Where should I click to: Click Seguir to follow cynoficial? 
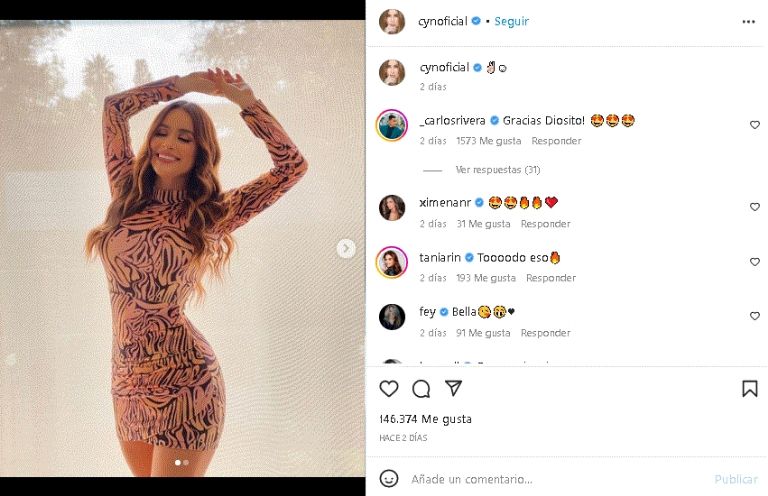pyautogui.click(x=512, y=21)
